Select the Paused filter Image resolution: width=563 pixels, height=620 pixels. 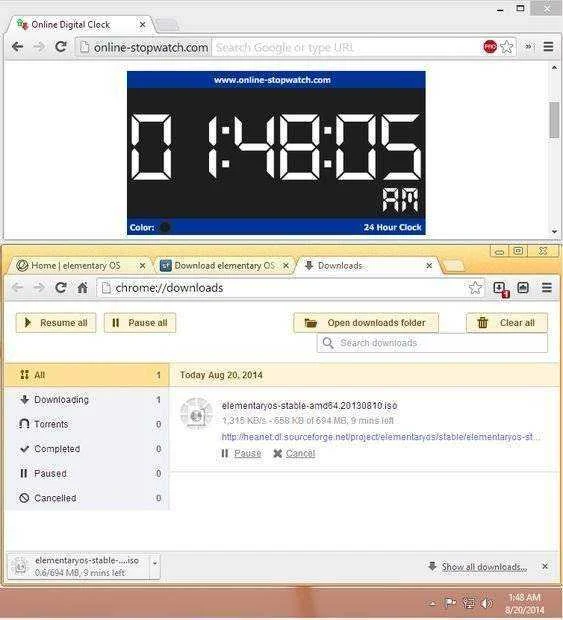click(87, 473)
